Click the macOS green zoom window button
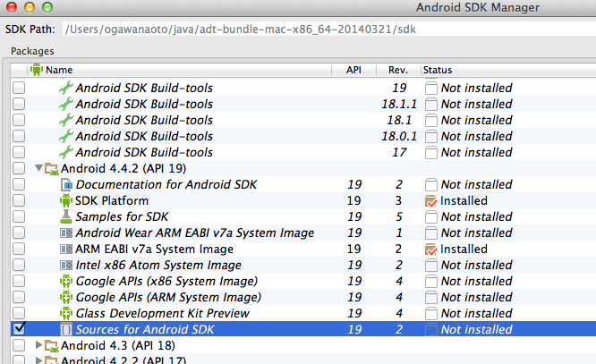596x364 pixels. 47,7
